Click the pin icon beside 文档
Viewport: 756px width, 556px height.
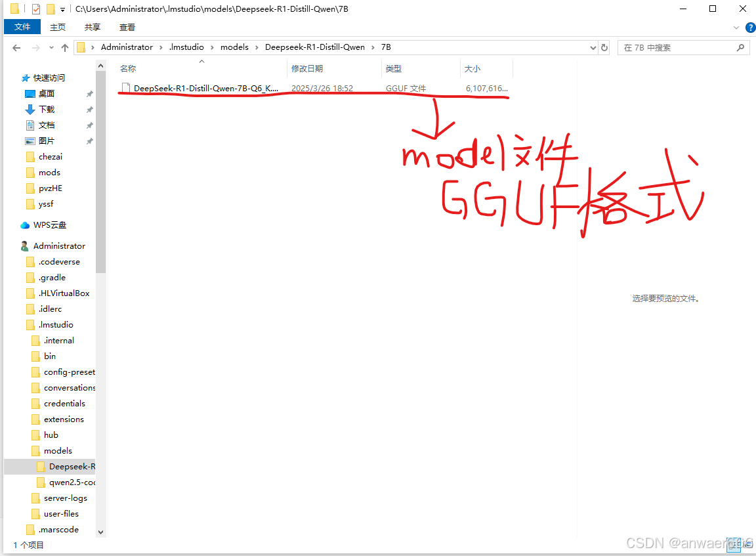point(90,125)
